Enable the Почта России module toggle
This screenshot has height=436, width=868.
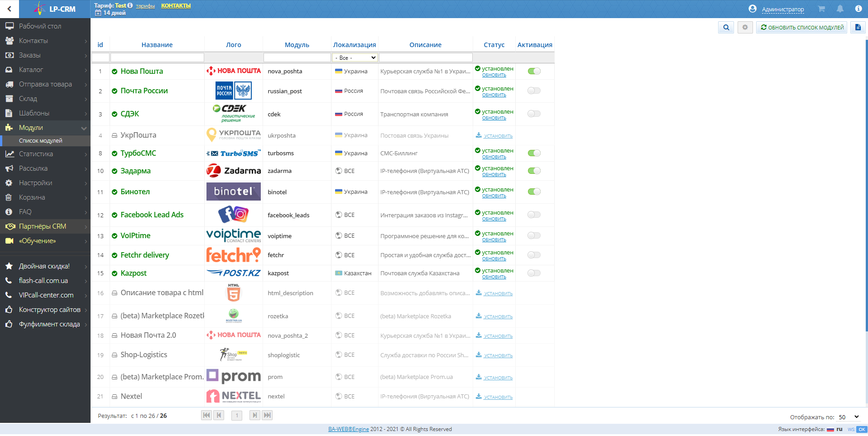tap(534, 91)
